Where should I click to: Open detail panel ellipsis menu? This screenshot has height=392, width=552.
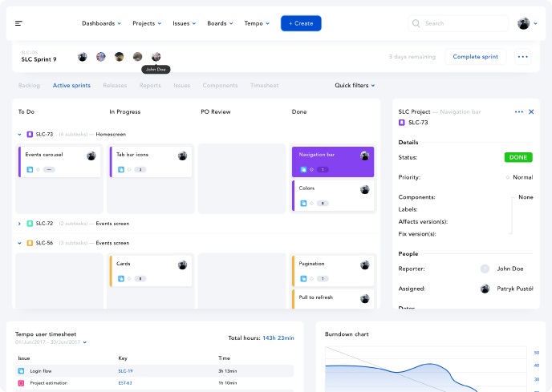518,111
